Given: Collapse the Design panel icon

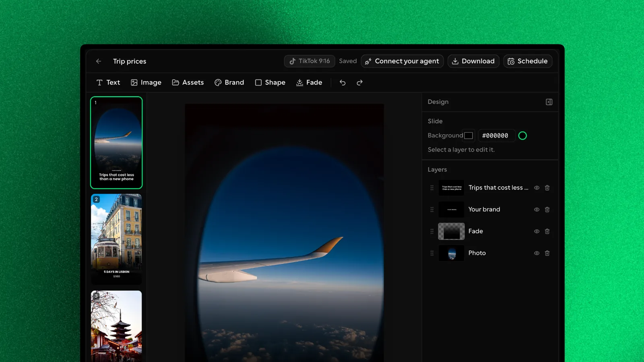Looking at the screenshot, I should (x=549, y=102).
